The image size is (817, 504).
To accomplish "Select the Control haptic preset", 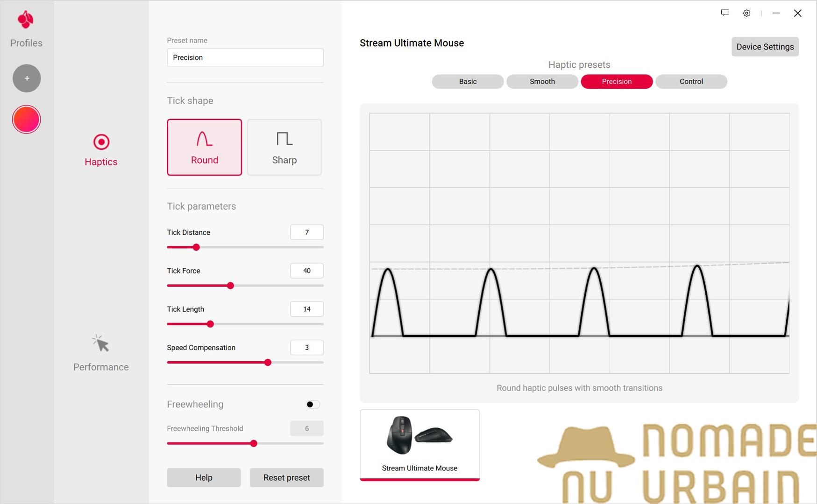I will [x=691, y=82].
